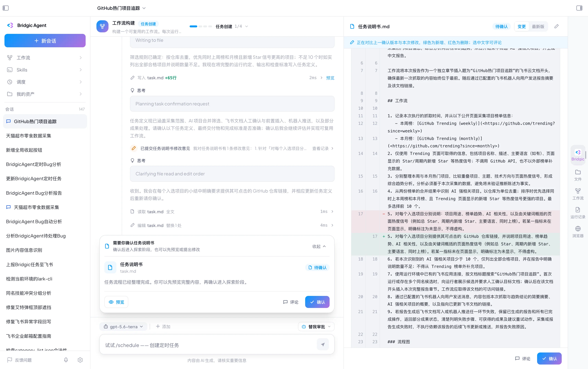Toggle the left sidebar panel icon

point(6,8)
